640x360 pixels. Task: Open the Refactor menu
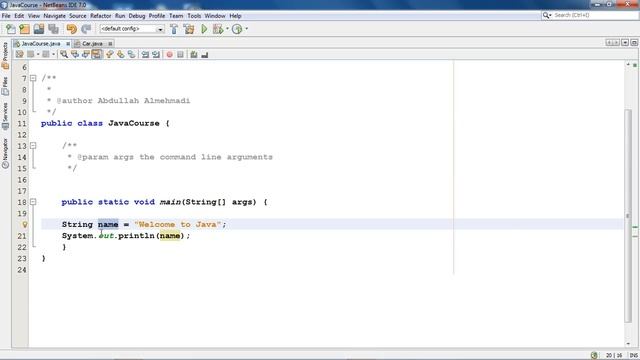100,16
